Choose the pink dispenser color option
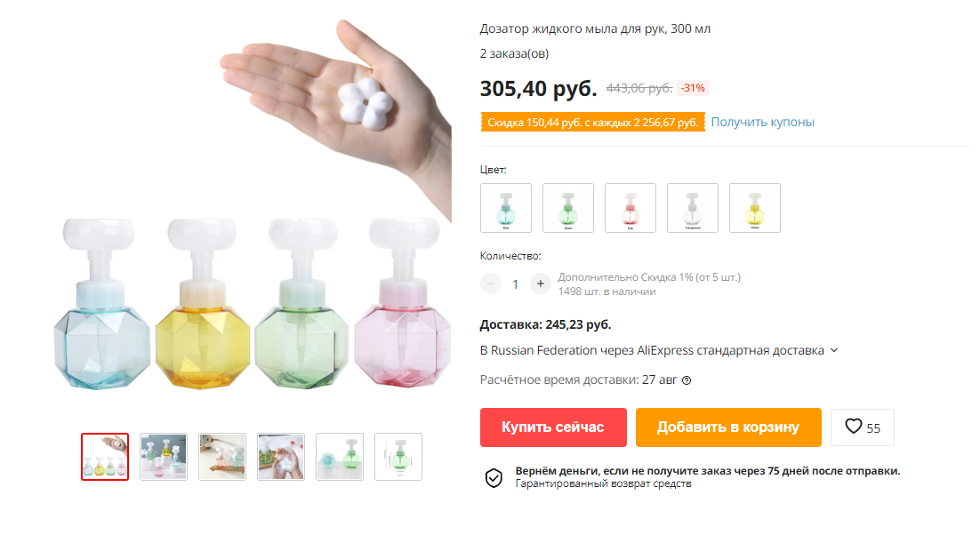Screen dimensions: 980x543 pos(630,208)
